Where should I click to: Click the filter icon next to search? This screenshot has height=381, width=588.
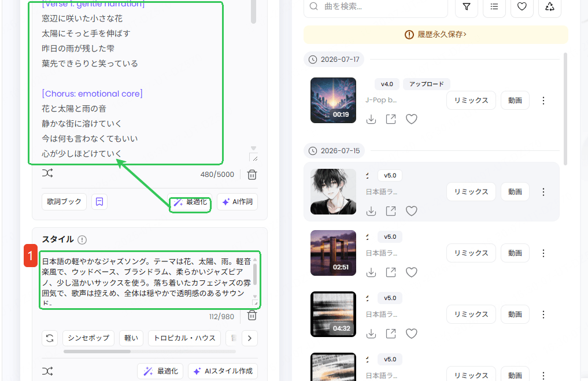(467, 7)
